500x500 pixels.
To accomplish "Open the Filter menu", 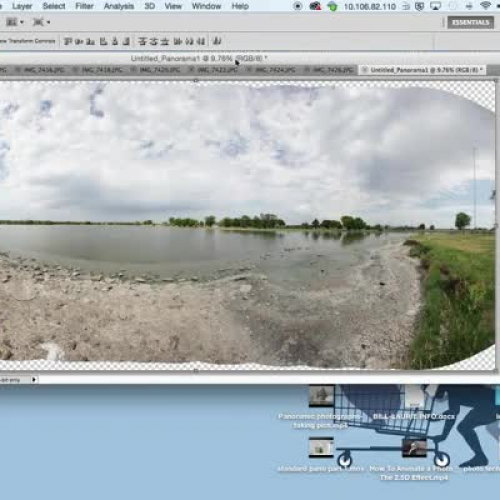I will tap(84, 6).
